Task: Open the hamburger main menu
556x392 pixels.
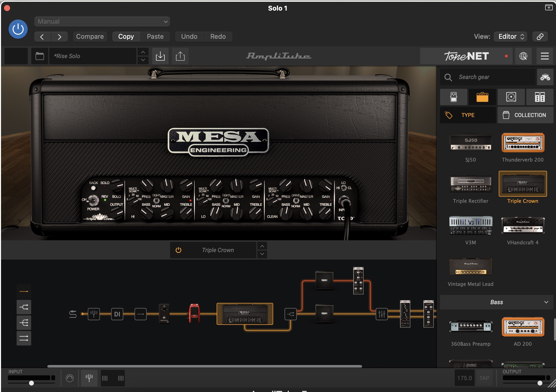Action: coord(545,56)
